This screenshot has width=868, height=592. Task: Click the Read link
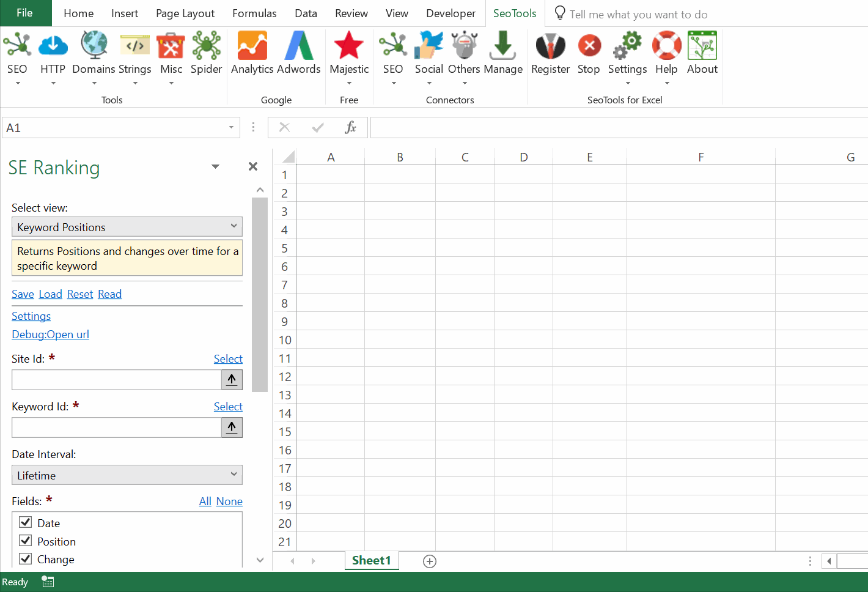click(x=110, y=294)
